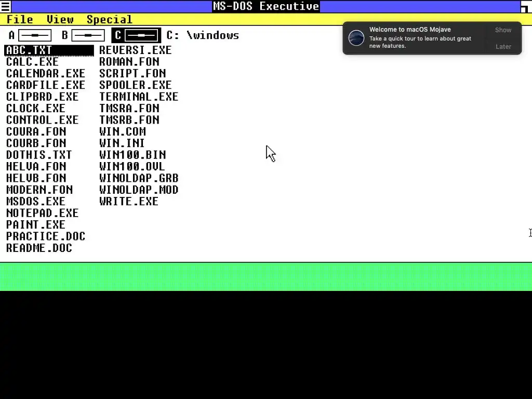
Task: Select SPOOLER.EXE
Action: (136, 85)
